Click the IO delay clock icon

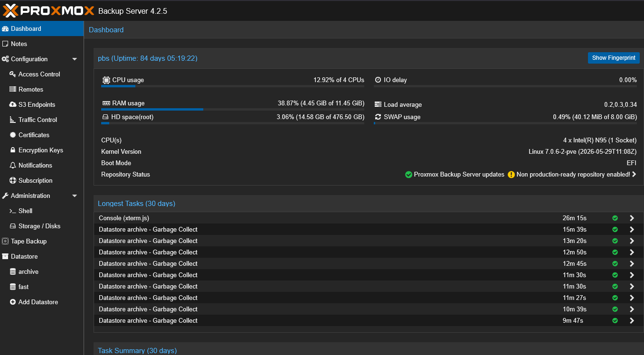(x=378, y=80)
